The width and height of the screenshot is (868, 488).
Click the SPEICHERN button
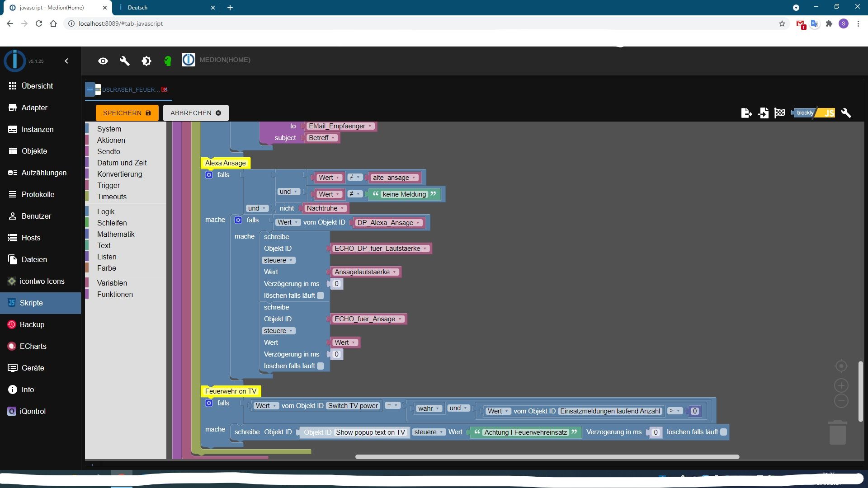[127, 113]
